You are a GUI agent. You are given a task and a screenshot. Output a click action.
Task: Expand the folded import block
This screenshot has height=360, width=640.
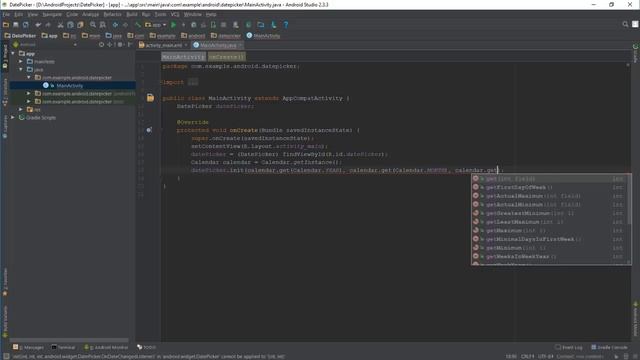pyautogui.click(x=193, y=82)
